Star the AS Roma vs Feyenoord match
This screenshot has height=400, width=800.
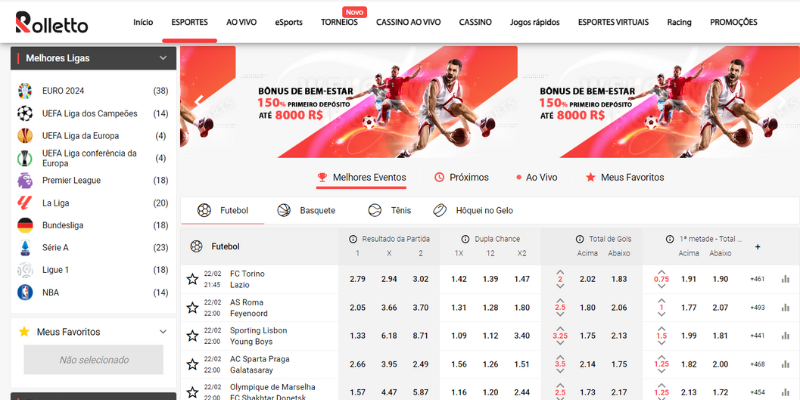[x=192, y=308]
